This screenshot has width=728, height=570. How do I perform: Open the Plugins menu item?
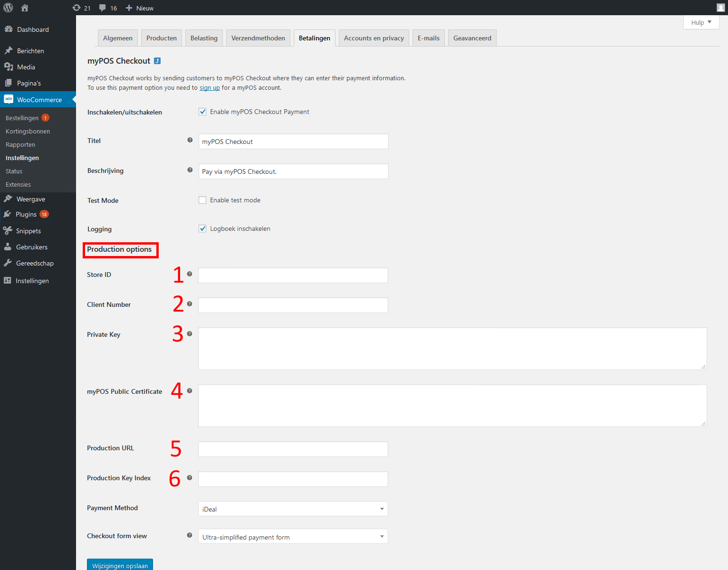click(26, 214)
